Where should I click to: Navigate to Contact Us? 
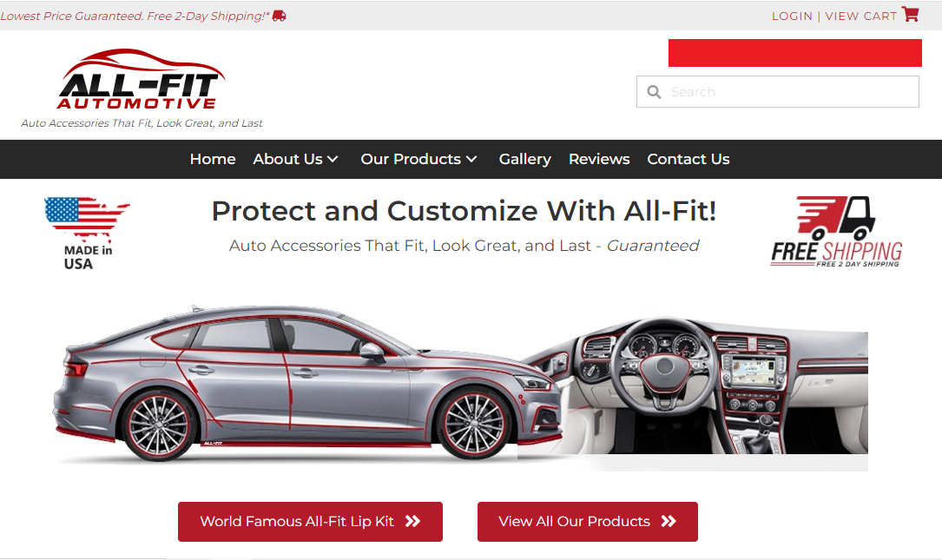click(688, 159)
